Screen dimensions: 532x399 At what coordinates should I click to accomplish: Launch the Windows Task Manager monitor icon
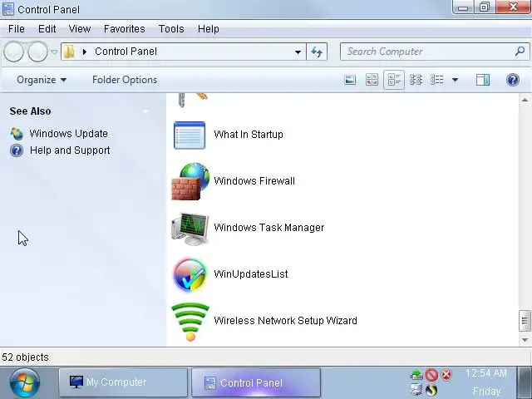[x=190, y=229]
